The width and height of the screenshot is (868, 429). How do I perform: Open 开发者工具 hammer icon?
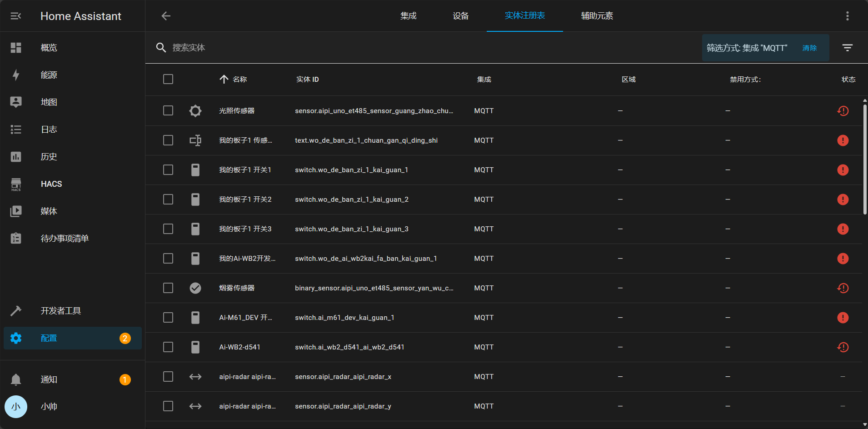(x=16, y=311)
